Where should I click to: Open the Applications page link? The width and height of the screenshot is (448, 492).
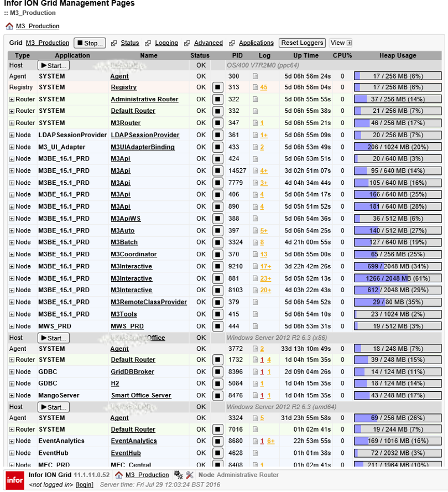(256, 43)
